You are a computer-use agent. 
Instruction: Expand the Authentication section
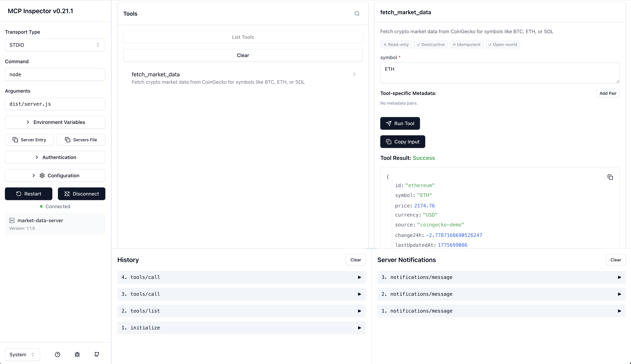[55, 157]
